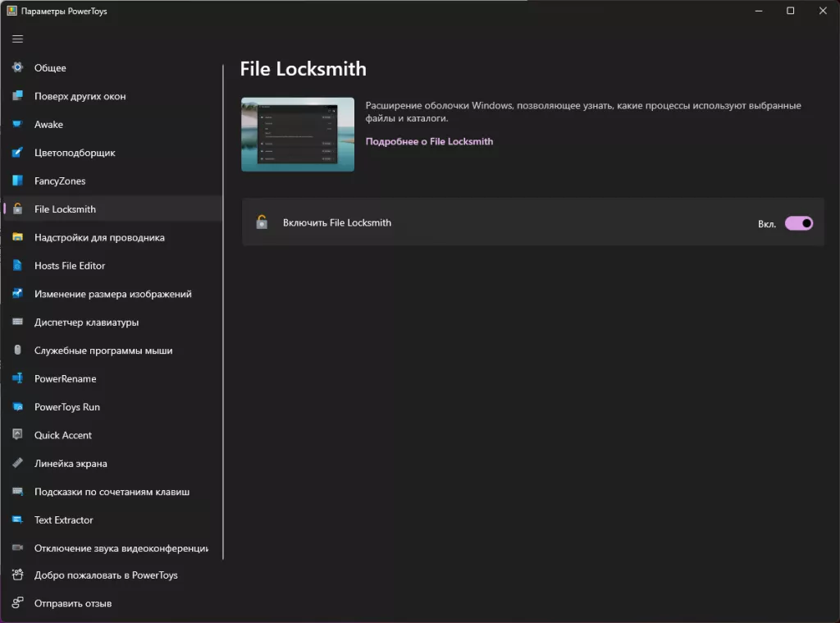This screenshot has width=840, height=623.
Task: Open Надстройки для проводника settings
Action: [99, 237]
